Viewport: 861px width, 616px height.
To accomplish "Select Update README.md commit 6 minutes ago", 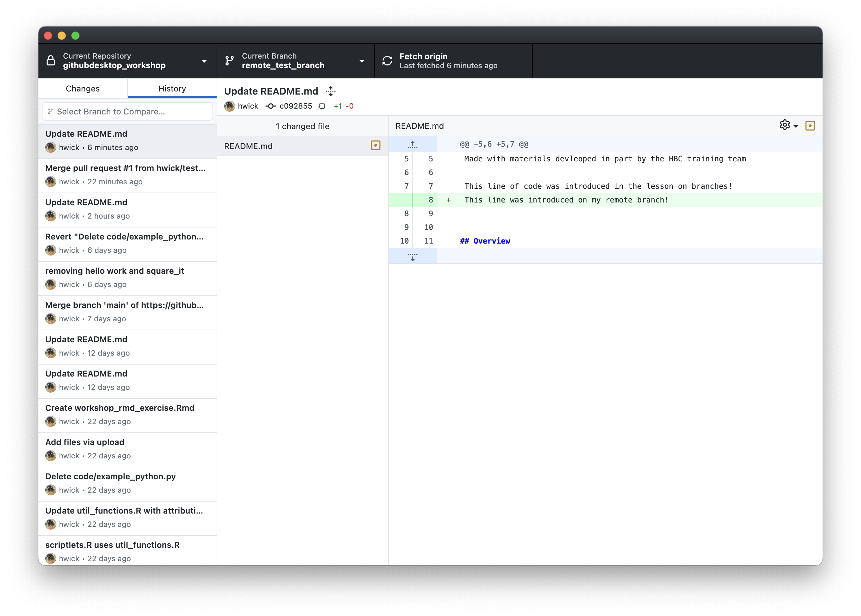I will pyautogui.click(x=128, y=141).
